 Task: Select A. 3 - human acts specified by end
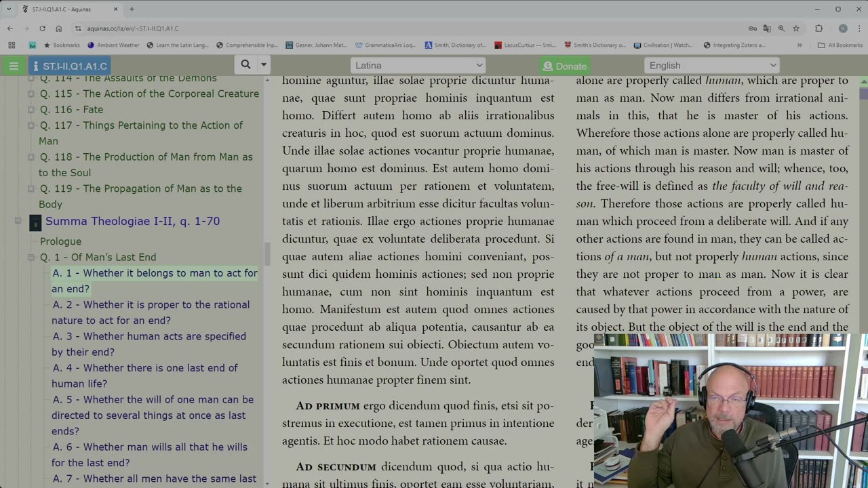[149, 344]
